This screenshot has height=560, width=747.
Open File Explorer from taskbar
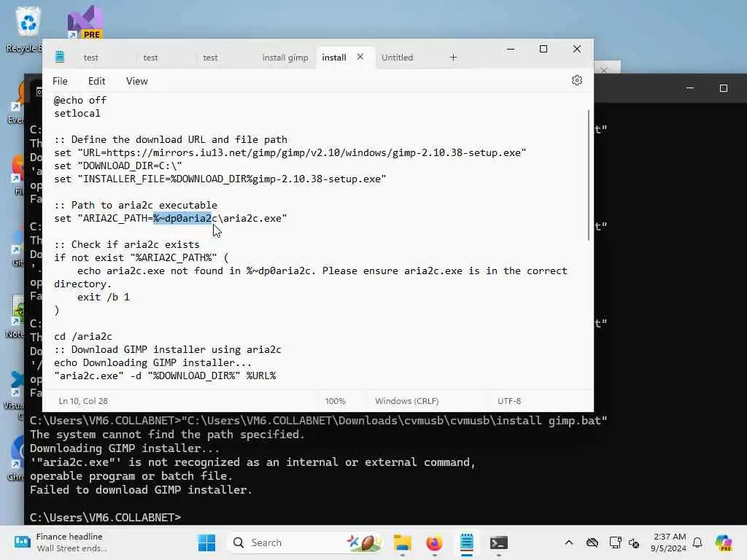coord(403,542)
